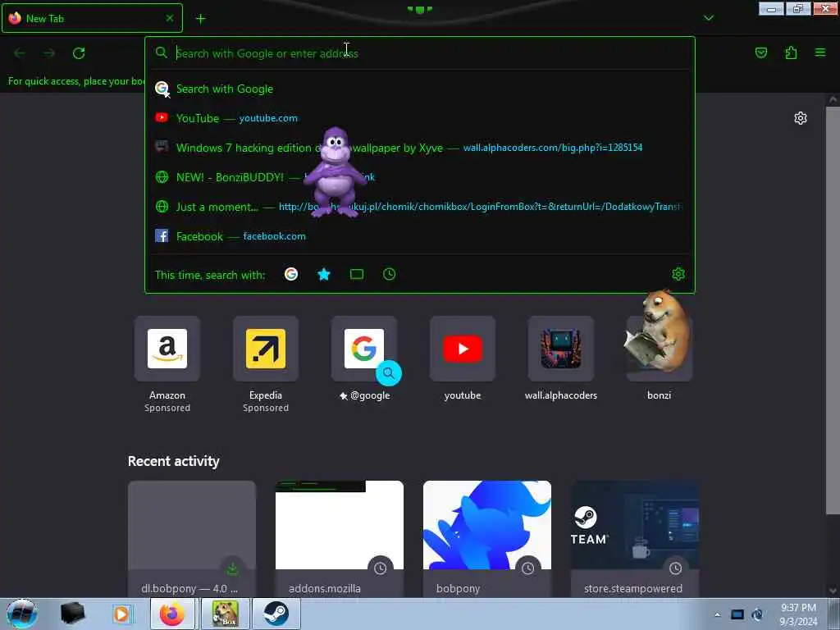840x630 pixels.
Task: Open Facebook facebook.com suggestion
Action: coord(419,236)
